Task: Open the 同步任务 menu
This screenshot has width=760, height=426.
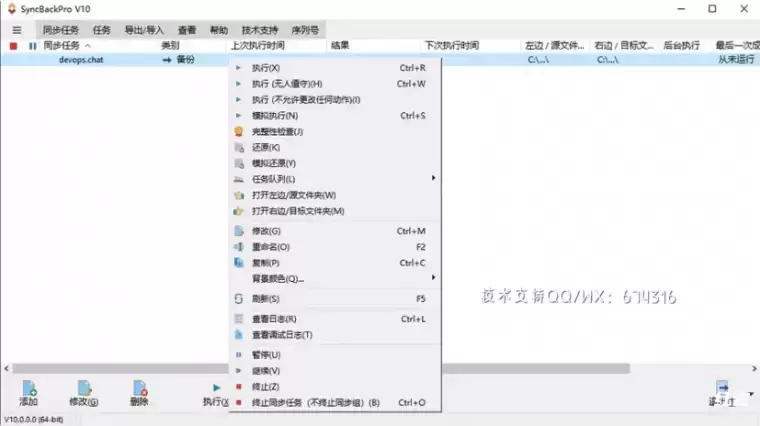Action: (x=61, y=30)
